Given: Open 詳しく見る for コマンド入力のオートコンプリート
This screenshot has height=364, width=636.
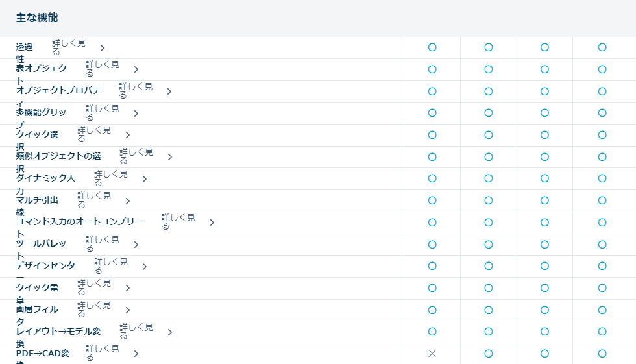Looking at the screenshot, I should click(178, 222).
